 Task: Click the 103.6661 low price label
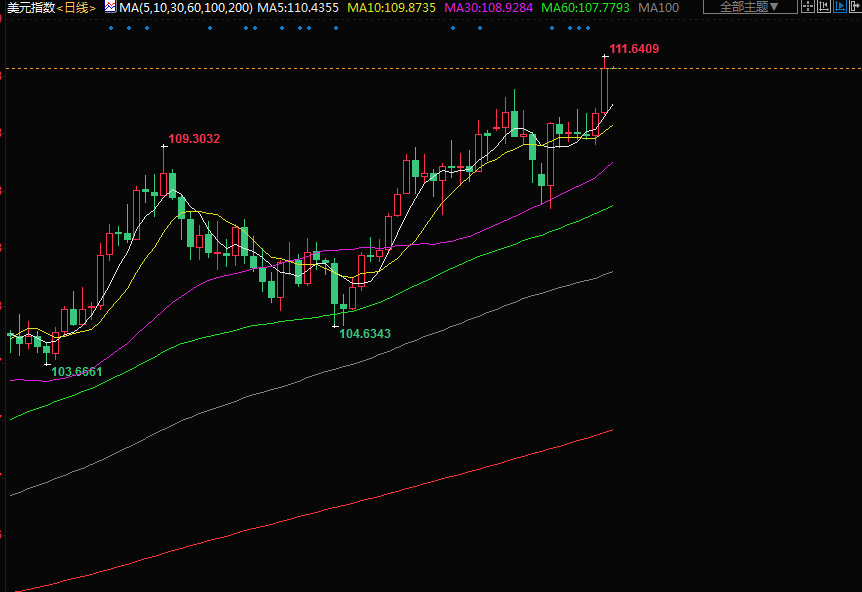click(x=77, y=372)
